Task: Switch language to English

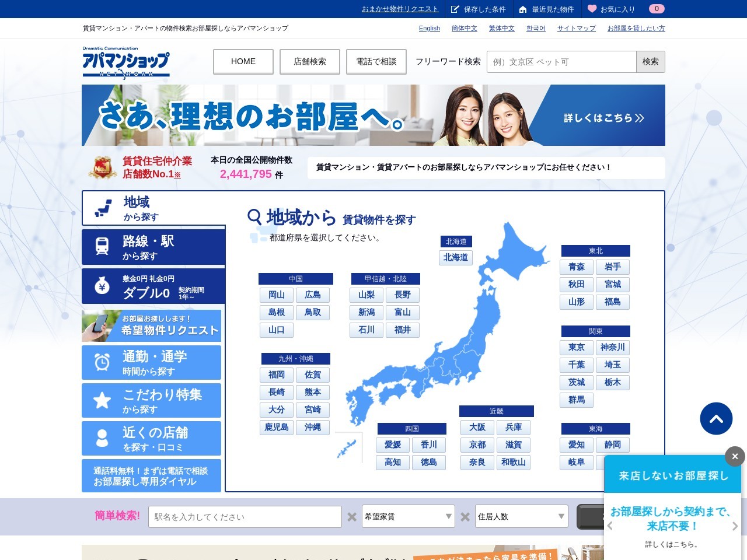Action: click(430, 28)
